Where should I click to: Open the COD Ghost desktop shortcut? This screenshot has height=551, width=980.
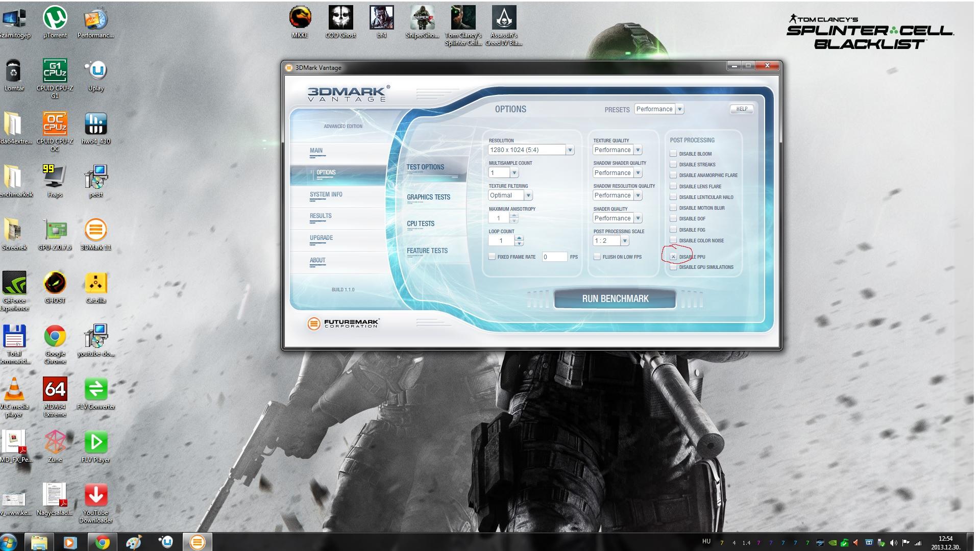pyautogui.click(x=341, y=22)
